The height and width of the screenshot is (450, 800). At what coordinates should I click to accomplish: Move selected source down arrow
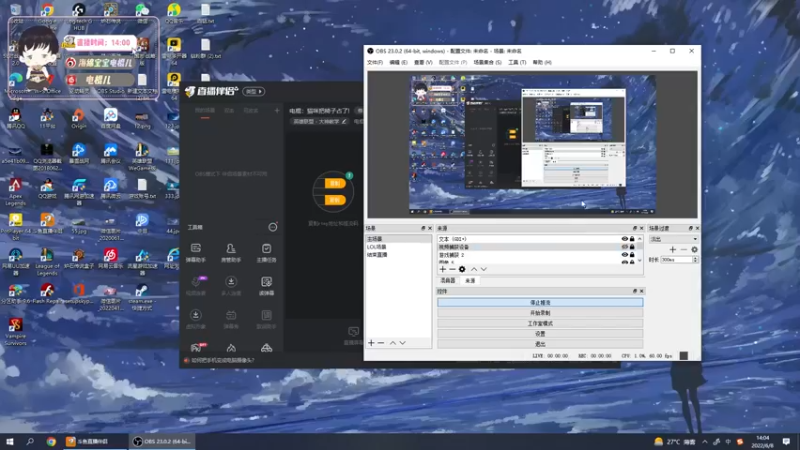(484, 269)
